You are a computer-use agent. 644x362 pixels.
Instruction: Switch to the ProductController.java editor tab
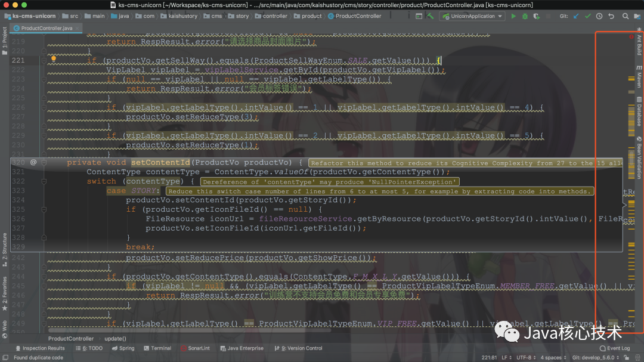pyautogui.click(x=47, y=28)
